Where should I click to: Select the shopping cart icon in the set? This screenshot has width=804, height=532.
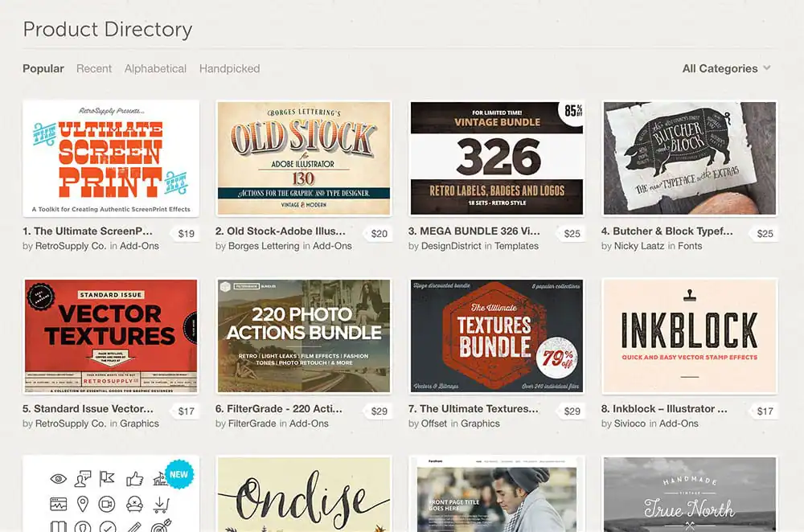(161, 505)
